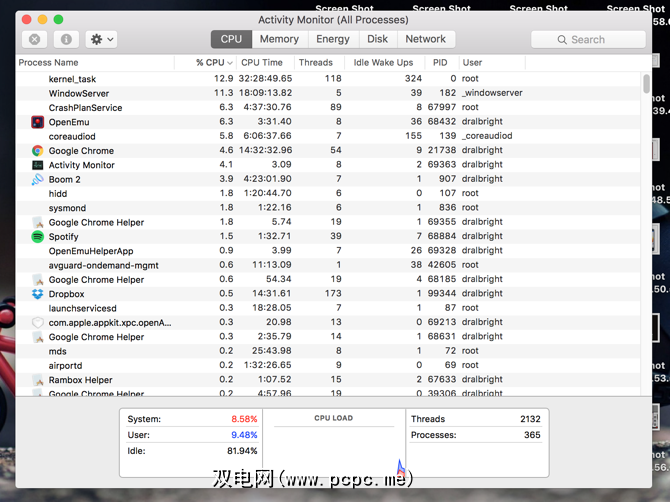Image resolution: width=670 pixels, height=502 pixels.
Task: Click the OpenEmu app icon
Action: 38,122
